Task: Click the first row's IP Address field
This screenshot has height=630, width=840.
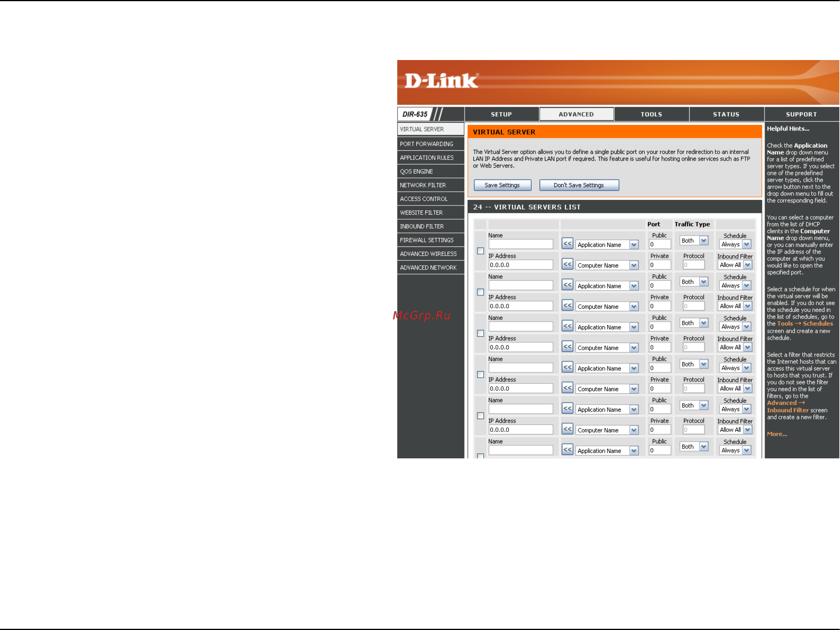Action: 521,265
